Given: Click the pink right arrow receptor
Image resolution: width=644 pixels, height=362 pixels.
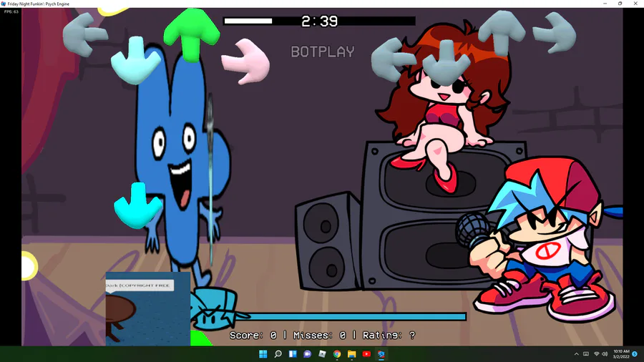Looking at the screenshot, I should [245, 62].
